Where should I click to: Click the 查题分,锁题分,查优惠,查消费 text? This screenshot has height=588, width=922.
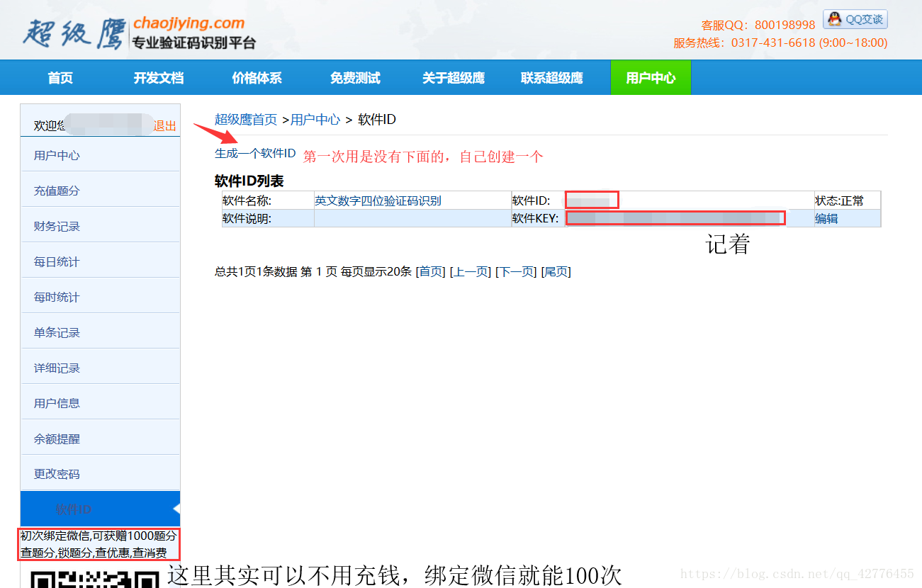(94, 553)
